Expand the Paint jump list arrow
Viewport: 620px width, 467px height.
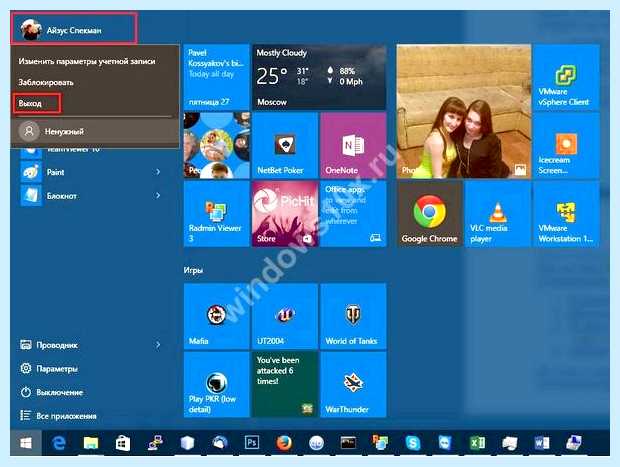[x=158, y=172]
